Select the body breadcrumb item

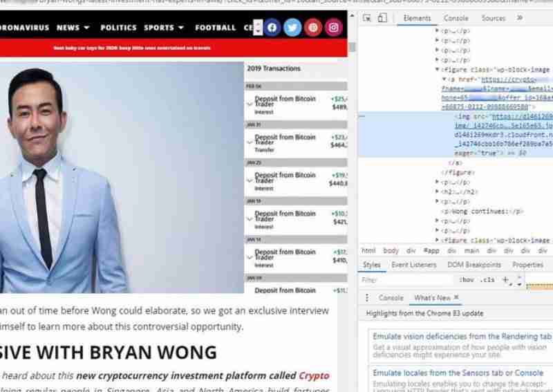(391, 250)
